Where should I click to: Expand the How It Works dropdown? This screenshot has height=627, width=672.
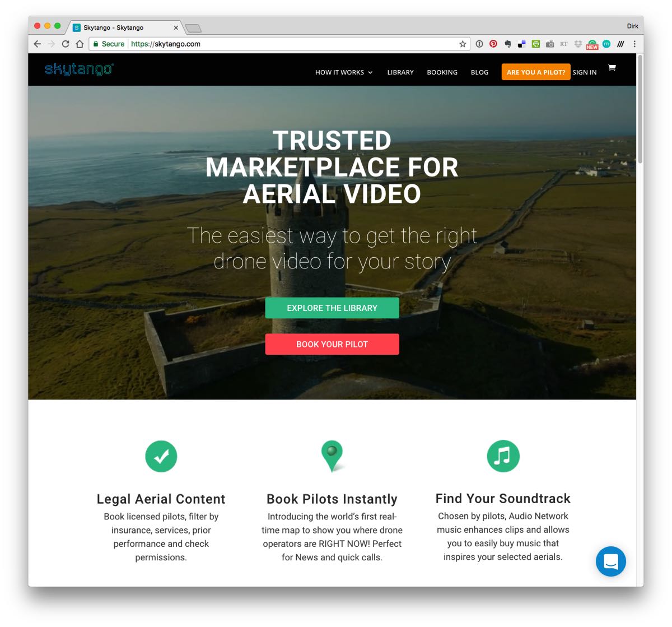pos(344,72)
